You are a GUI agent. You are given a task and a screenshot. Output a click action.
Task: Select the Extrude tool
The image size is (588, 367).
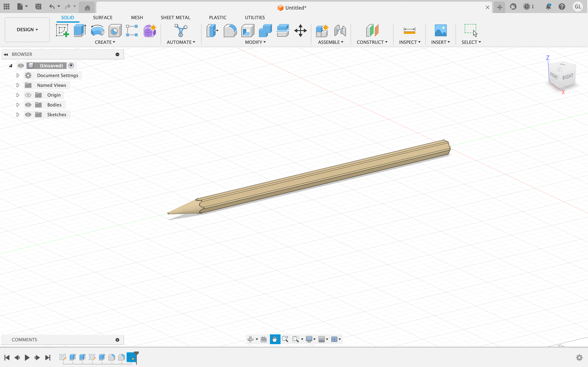coord(80,31)
